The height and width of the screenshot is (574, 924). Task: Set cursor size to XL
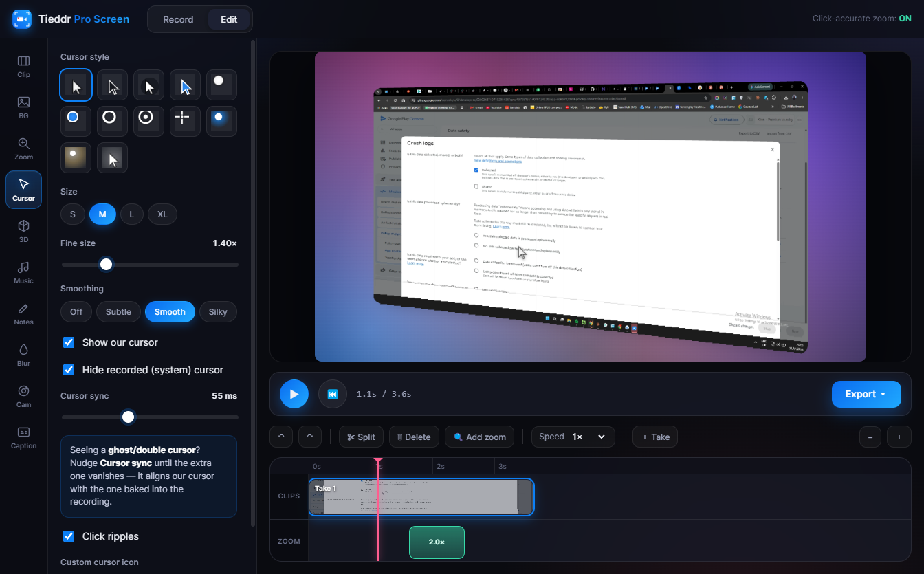[162, 214]
